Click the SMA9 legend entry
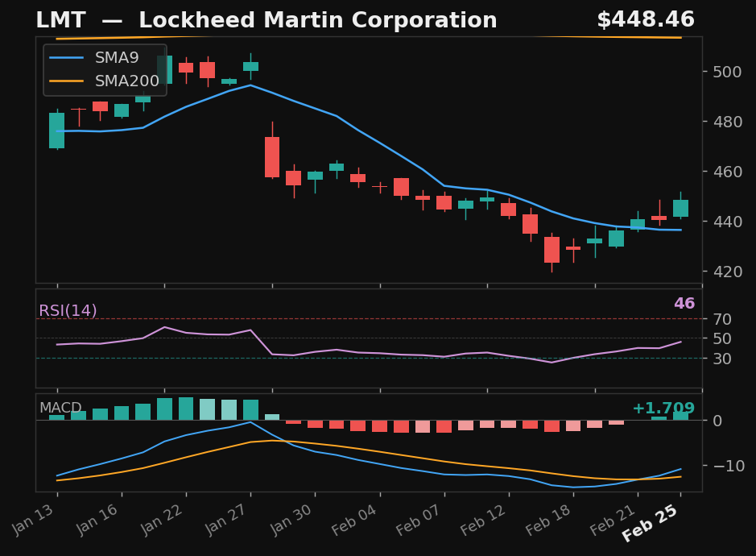This screenshot has width=756, height=556. click(94, 57)
